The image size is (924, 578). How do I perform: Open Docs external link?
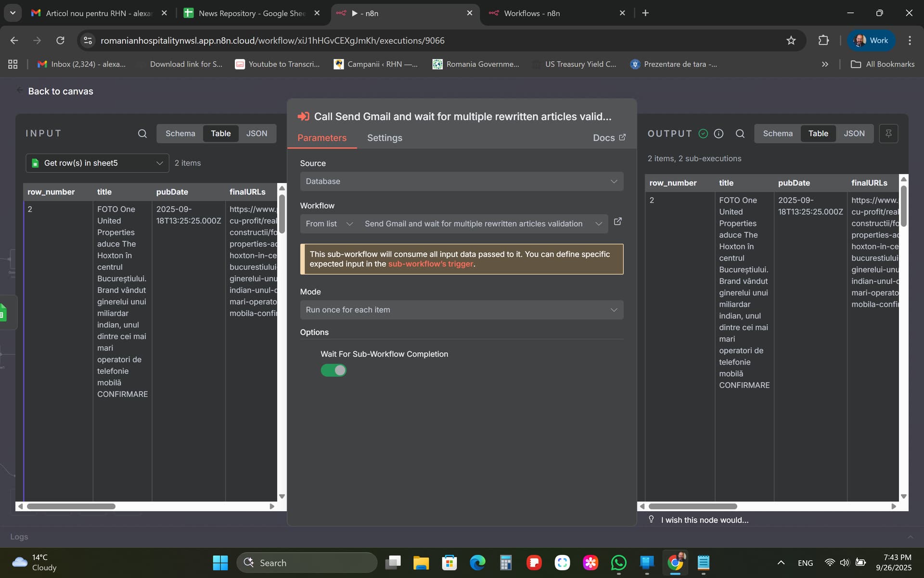(x=609, y=138)
